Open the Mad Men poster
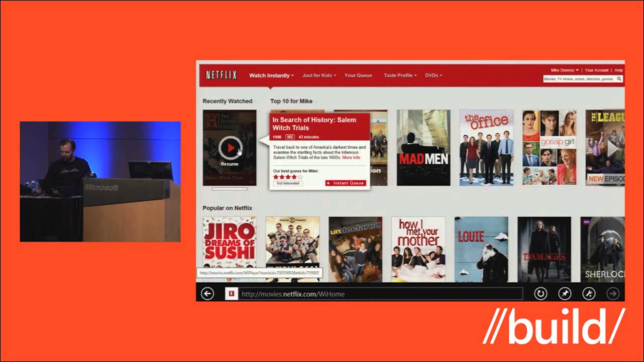 (x=423, y=148)
